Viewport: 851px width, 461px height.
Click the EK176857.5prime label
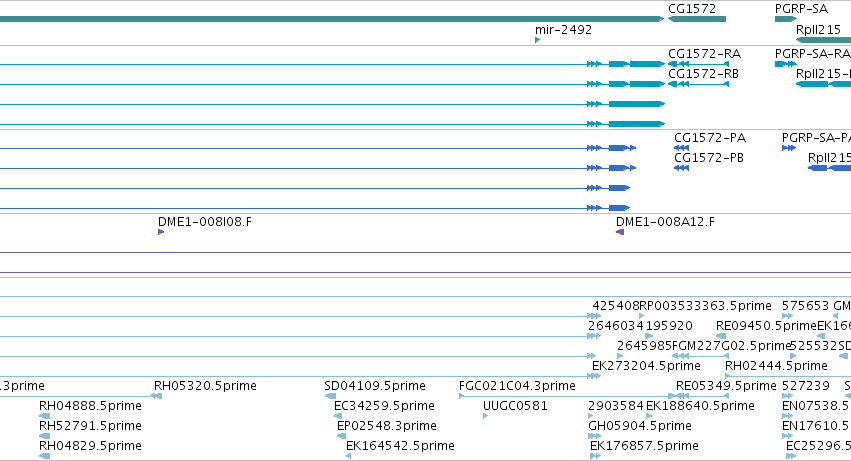644,446
